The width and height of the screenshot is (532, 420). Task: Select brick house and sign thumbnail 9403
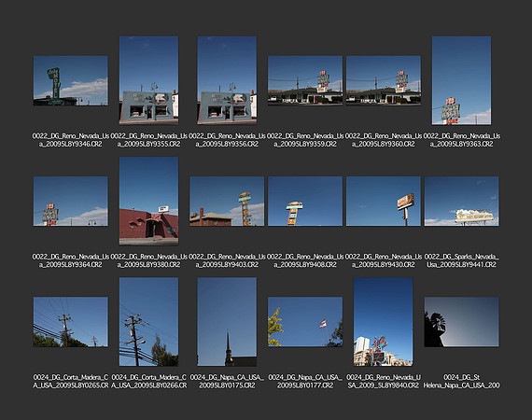[227, 202]
